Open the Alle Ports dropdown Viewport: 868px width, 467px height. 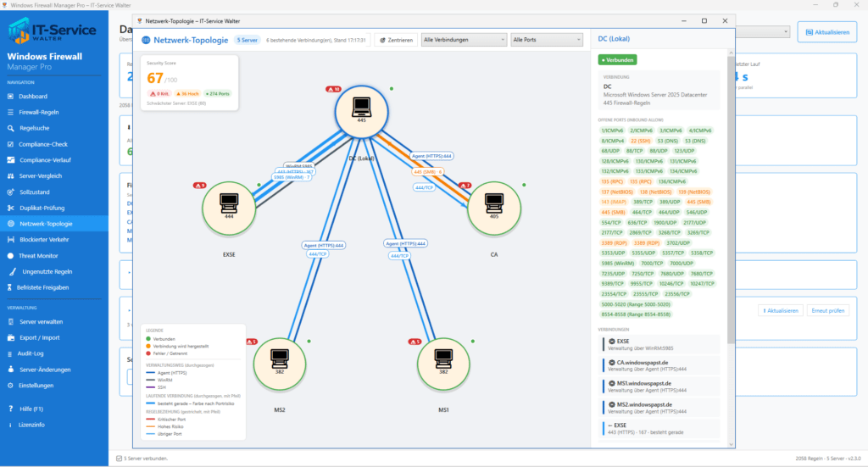547,40
